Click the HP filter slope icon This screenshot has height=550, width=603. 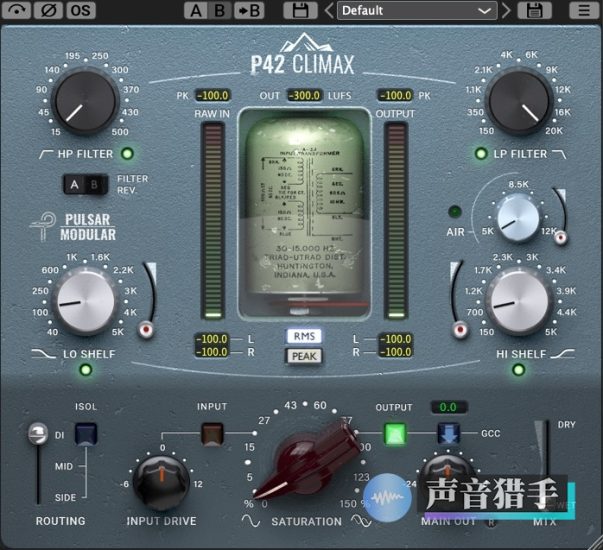[x=46, y=154]
